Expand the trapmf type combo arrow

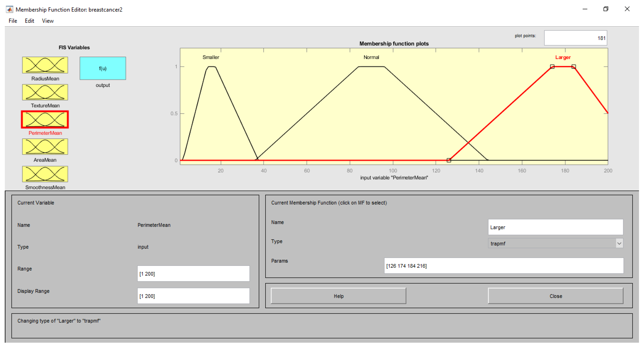coord(619,243)
